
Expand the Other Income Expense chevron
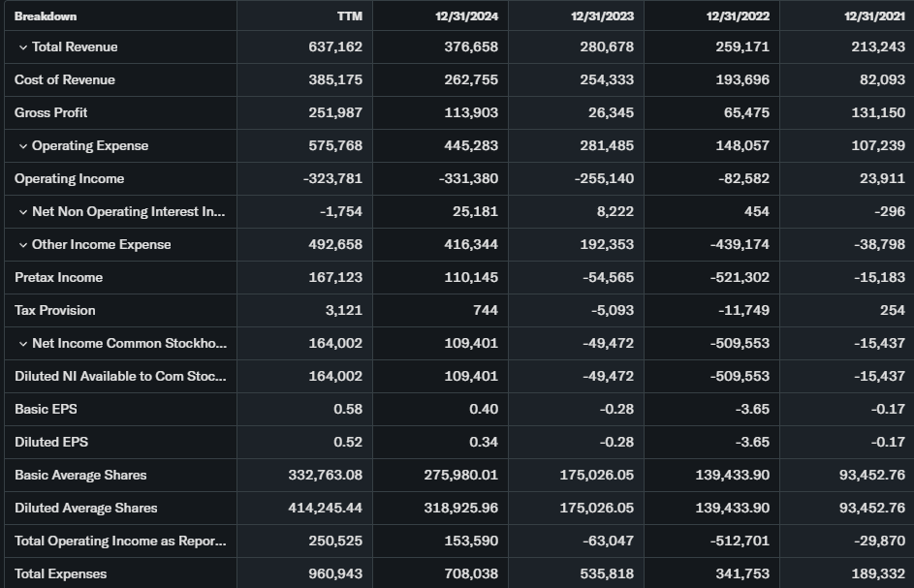tap(23, 245)
